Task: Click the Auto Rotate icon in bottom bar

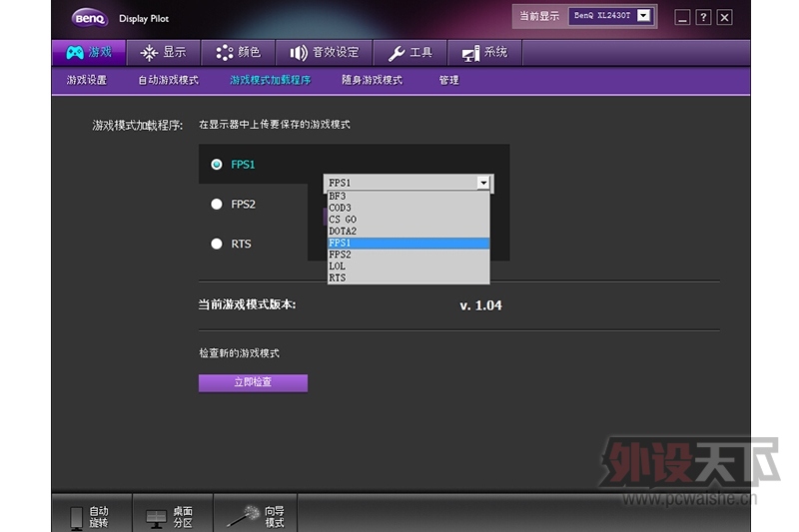Action: tap(76, 517)
